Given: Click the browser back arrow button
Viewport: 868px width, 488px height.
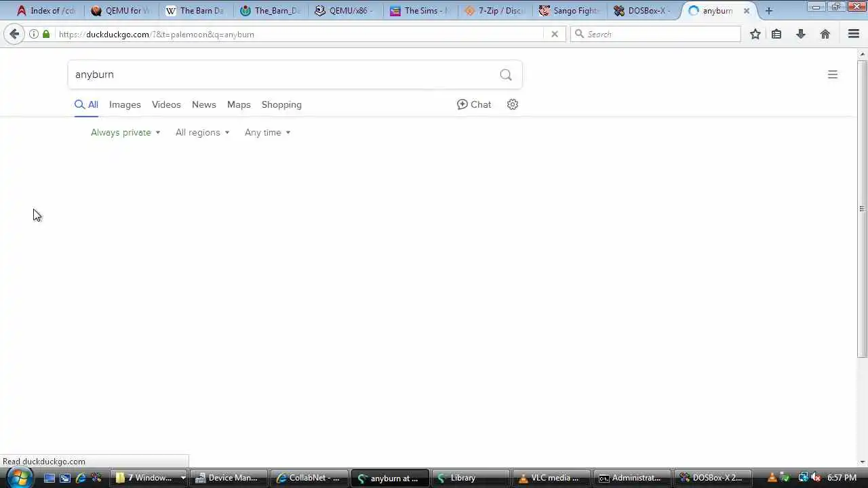Looking at the screenshot, I should [14, 34].
